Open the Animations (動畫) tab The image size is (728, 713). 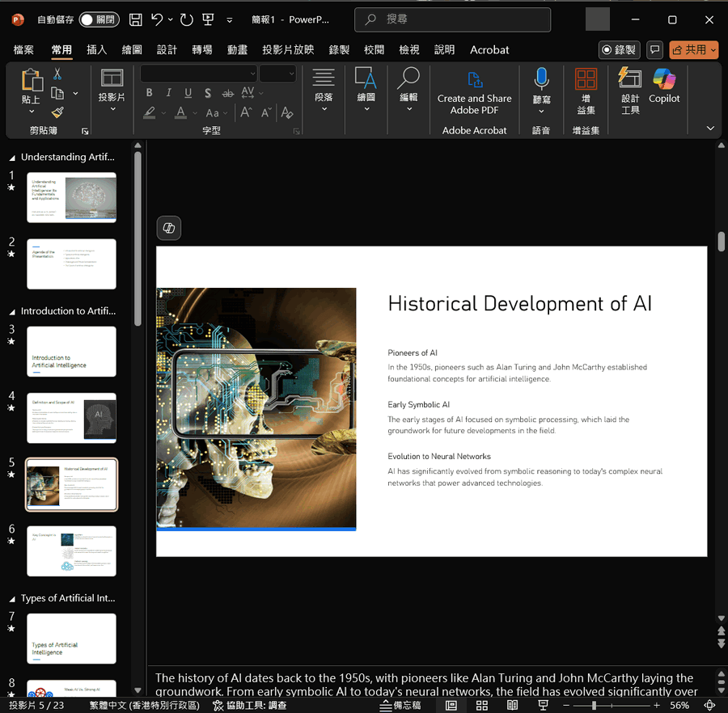pos(237,50)
